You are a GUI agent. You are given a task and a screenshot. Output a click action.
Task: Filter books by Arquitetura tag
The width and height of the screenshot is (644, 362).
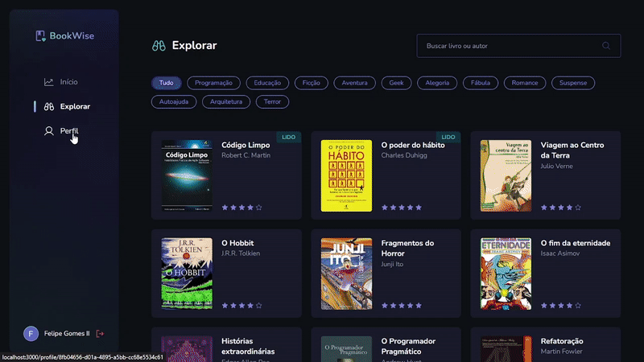226,102
